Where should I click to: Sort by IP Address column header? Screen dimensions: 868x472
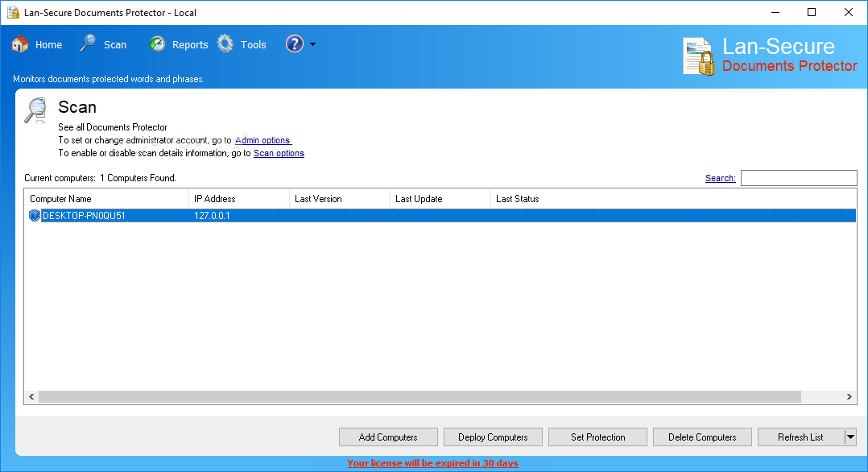pyautogui.click(x=239, y=199)
